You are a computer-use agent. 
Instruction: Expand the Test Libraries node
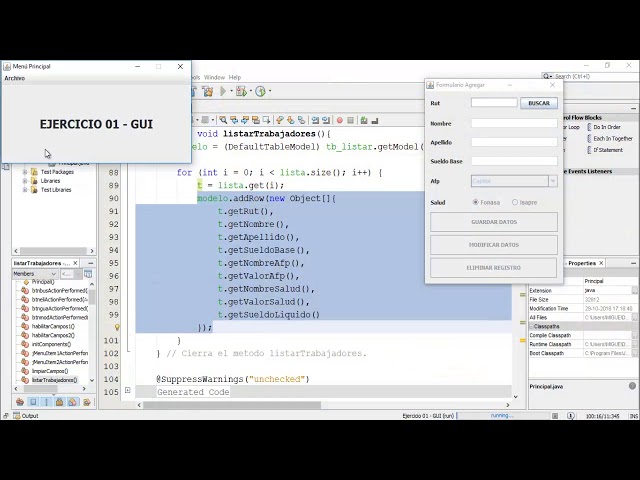pyautogui.click(x=25, y=190)
